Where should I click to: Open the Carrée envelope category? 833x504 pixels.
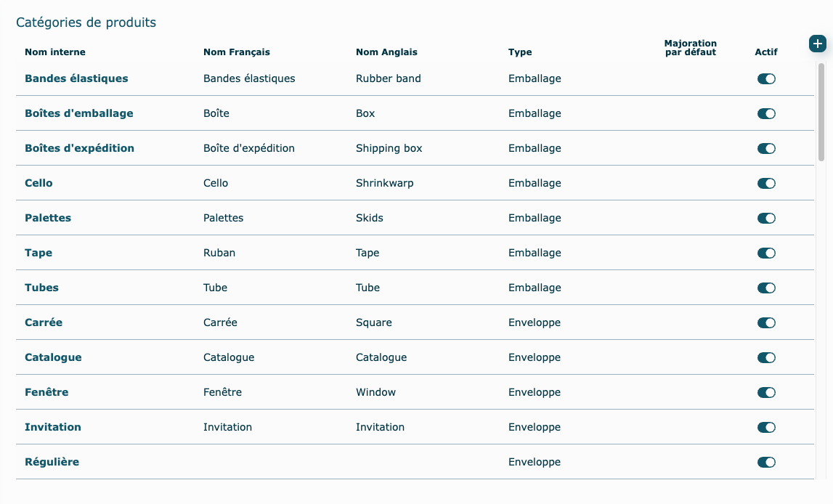[44, 322]
